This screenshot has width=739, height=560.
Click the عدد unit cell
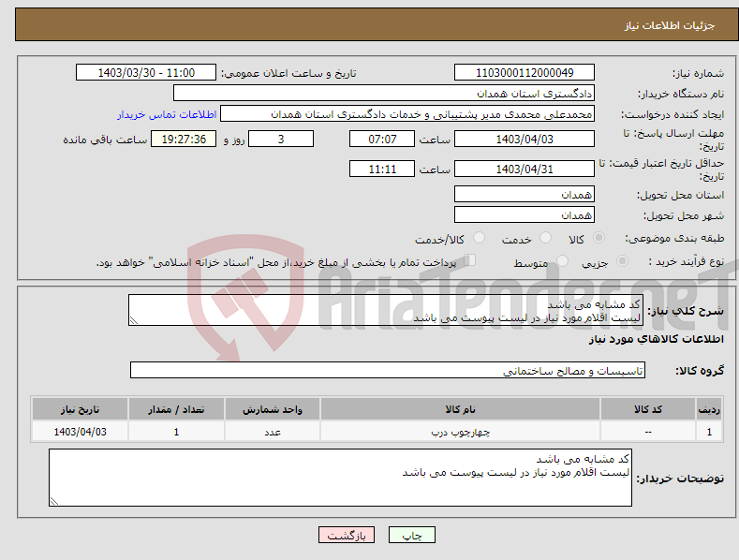273,432
